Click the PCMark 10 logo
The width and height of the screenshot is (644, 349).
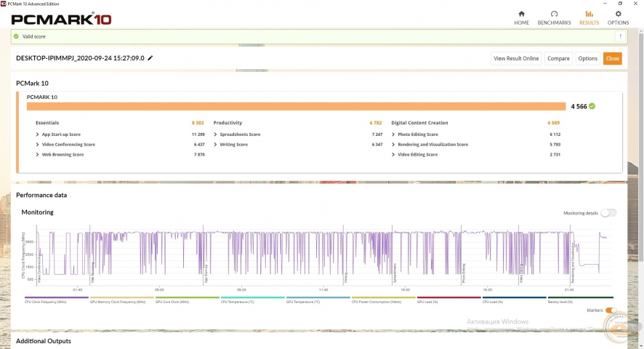61,19
